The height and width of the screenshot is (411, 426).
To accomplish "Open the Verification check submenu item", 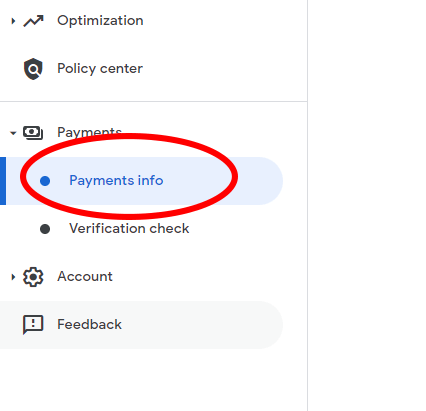I will [129, 228].
